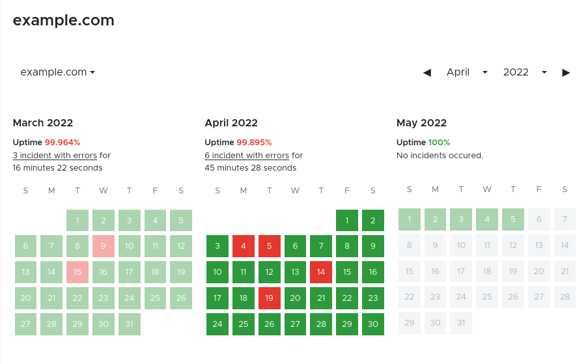Select March 31 day cell
Image resolution: width=588 pixels, height=364 pixels.
[130, 324]
